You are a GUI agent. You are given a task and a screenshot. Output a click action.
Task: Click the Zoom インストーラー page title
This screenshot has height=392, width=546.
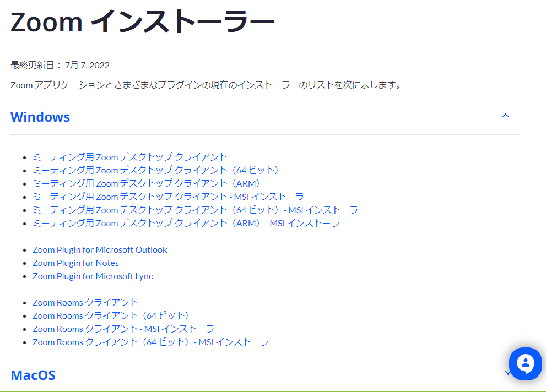click(x=142, y=21)
